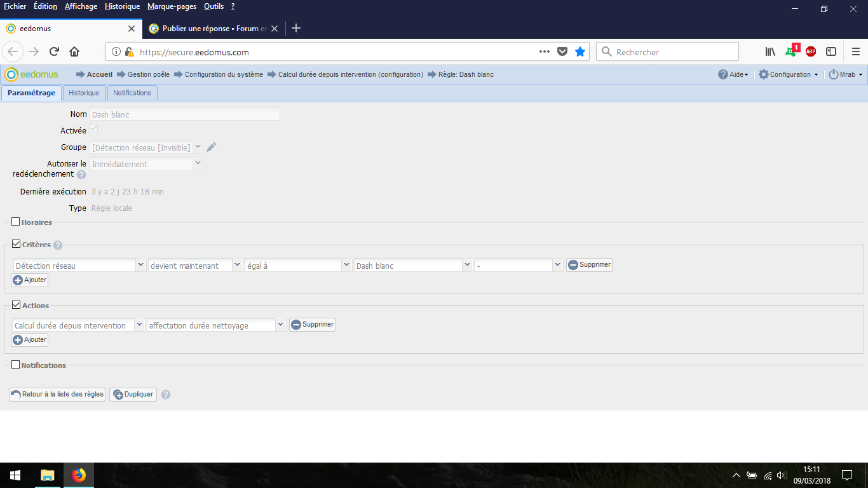Screen dimensions: 868x488
Task: Open the Mrab user menu
Action: 846,74
